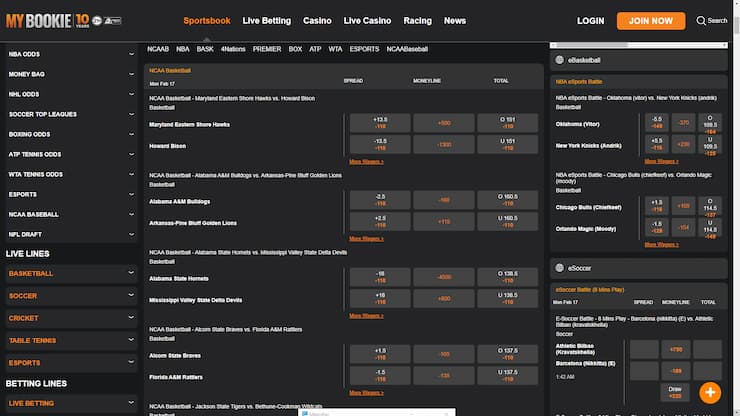Bet Maryland Eastern Shore Hawks spread +13.5

point(380,123)
